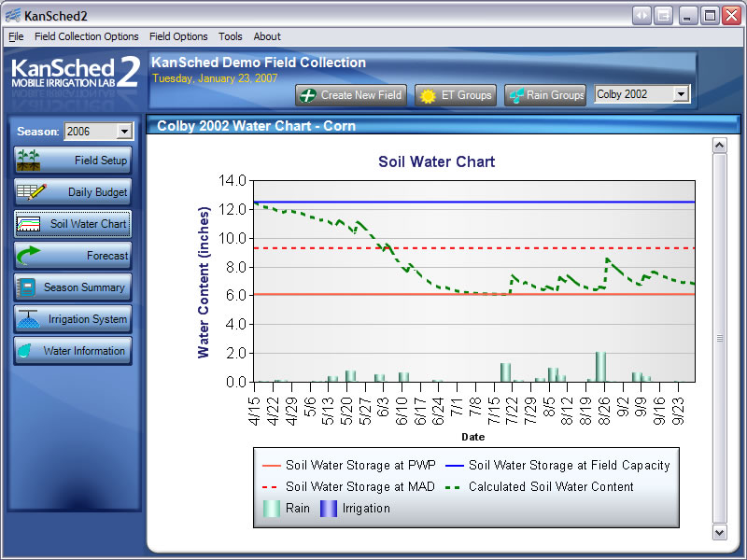Click the chart scrollbar down arrow
The image size is (747, 560).
point(719,532)
